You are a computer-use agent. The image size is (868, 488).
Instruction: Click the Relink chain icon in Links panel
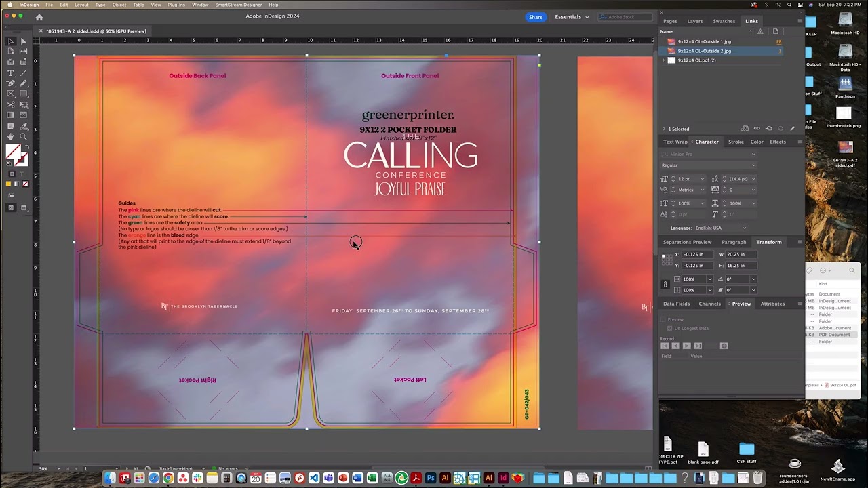coord(757,128)
